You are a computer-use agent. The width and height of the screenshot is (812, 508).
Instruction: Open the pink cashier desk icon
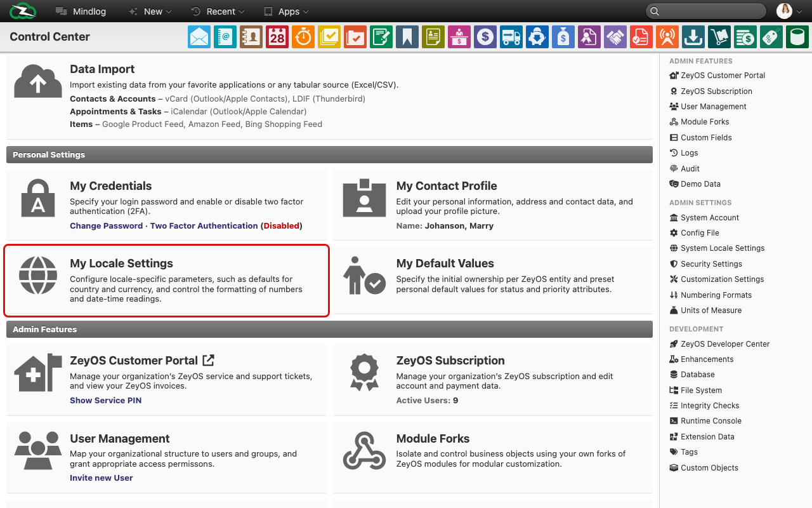pos(459,37)
